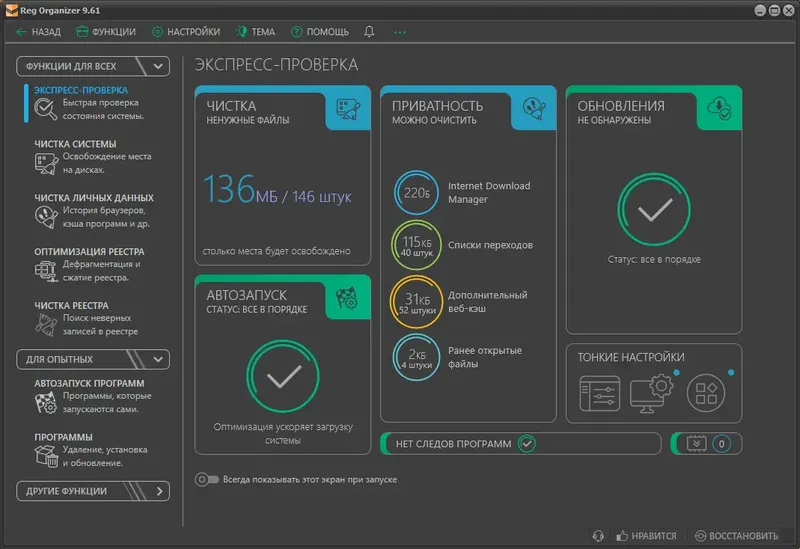
Task: Open ПРОГРАММЫ sidebar item
Action: point(63,437)
